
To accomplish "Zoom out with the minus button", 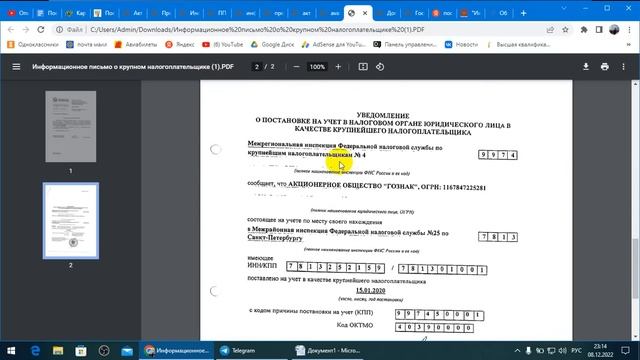I will point(296,67).
